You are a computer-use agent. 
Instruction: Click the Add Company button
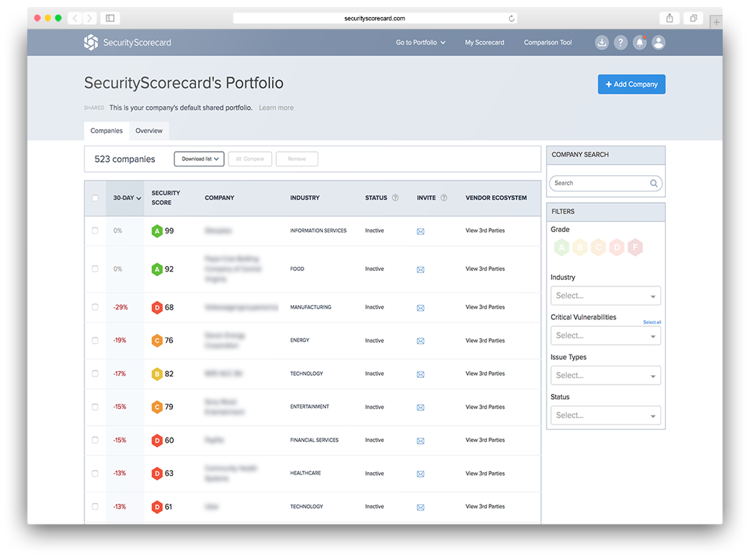pos(631,84)
